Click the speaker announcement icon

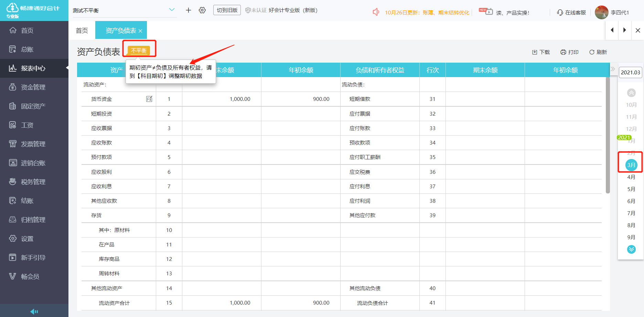tap(376, 12)
